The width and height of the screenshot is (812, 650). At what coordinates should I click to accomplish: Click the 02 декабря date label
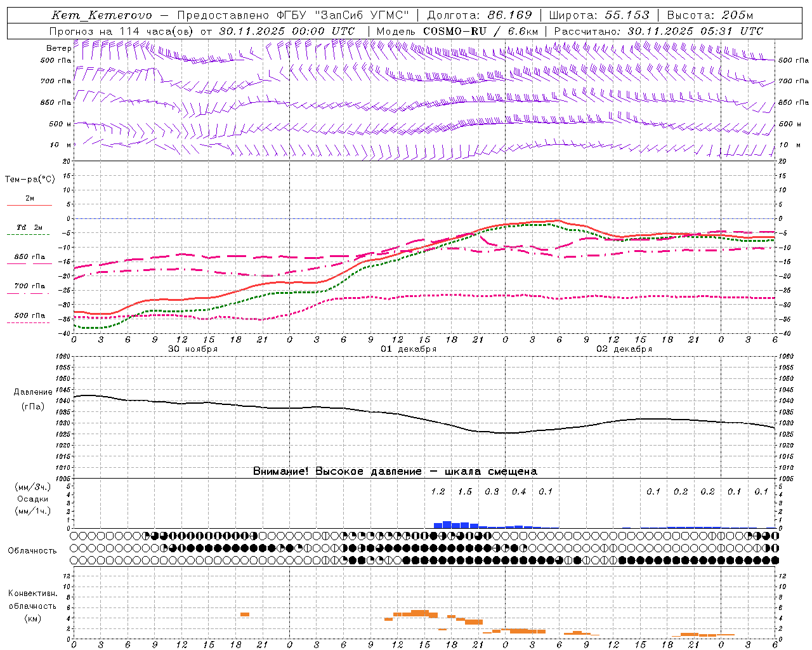[624, 349]
